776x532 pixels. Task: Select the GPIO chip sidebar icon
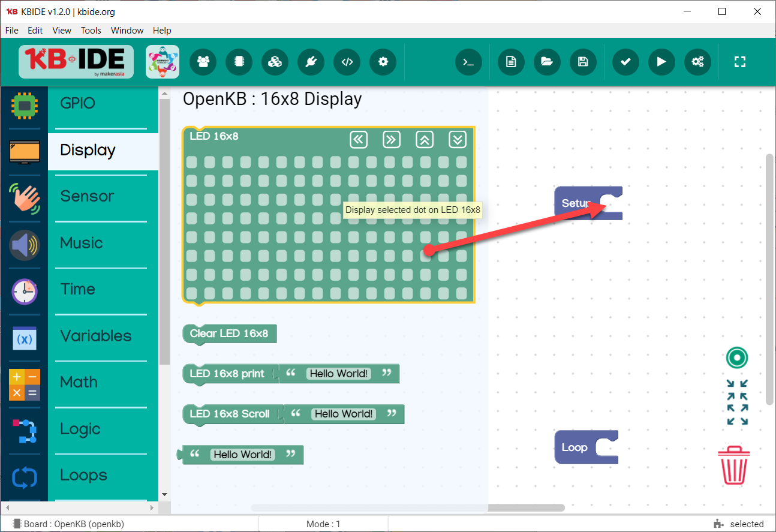point(25,106)
